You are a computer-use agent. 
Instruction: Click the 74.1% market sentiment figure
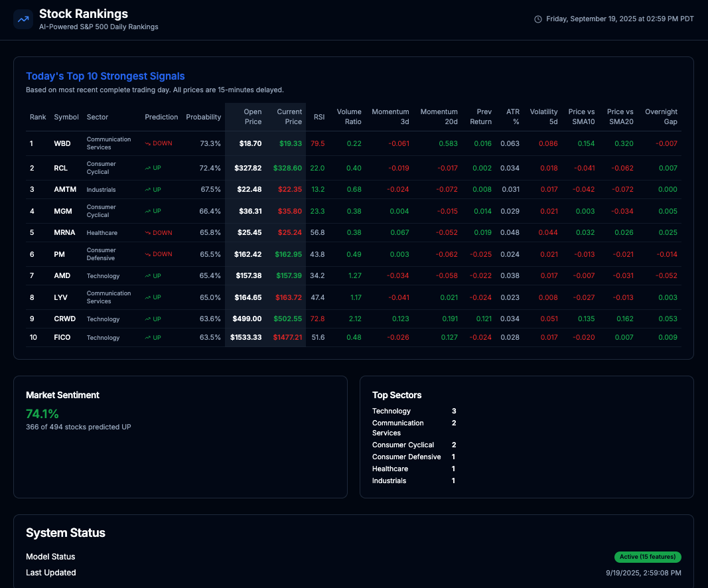click(42, 414)
